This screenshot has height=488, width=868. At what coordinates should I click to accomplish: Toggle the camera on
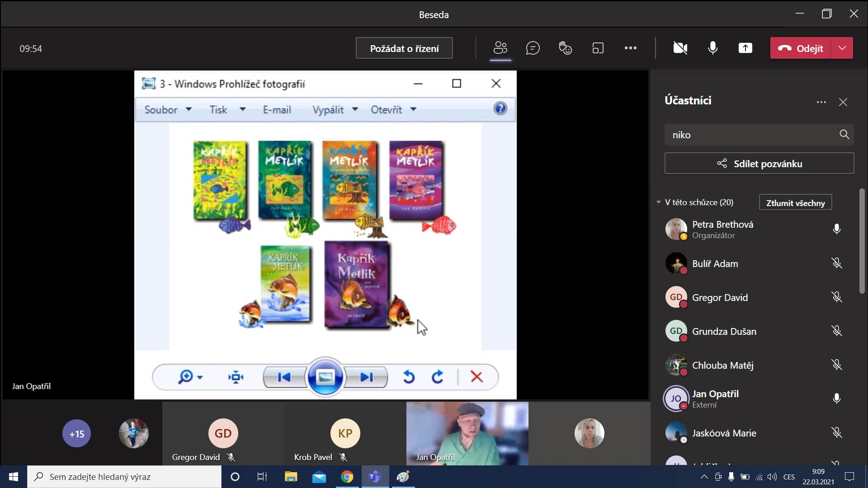680,48
